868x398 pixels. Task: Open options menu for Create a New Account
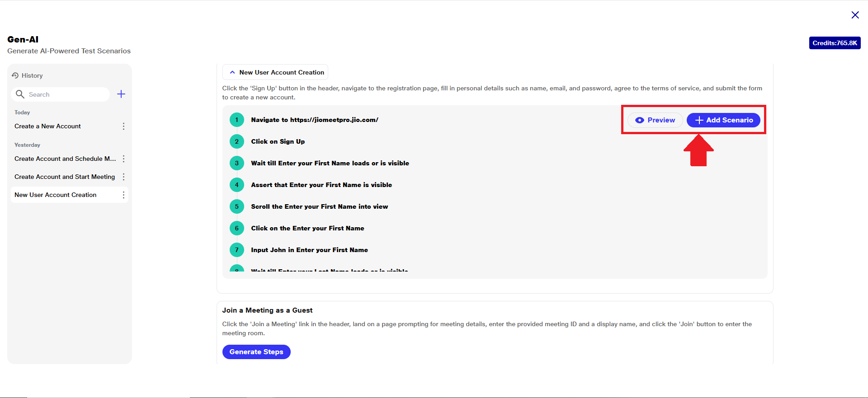point(123,126)
